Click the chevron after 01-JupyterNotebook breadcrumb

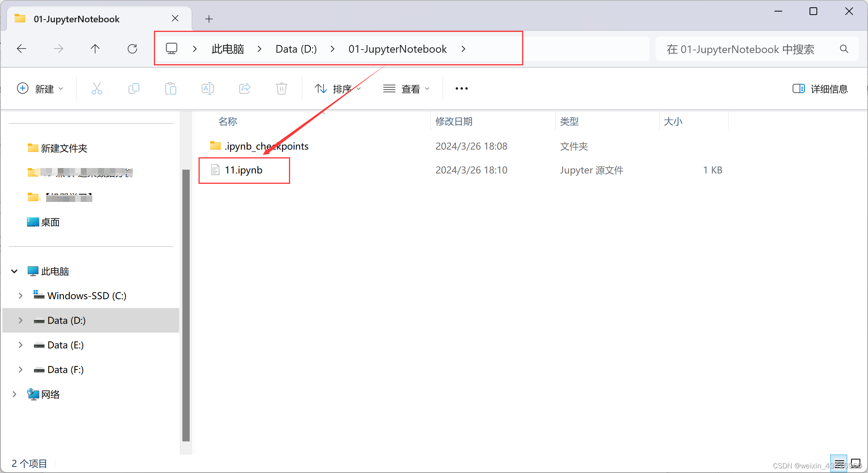click(463, 49)
